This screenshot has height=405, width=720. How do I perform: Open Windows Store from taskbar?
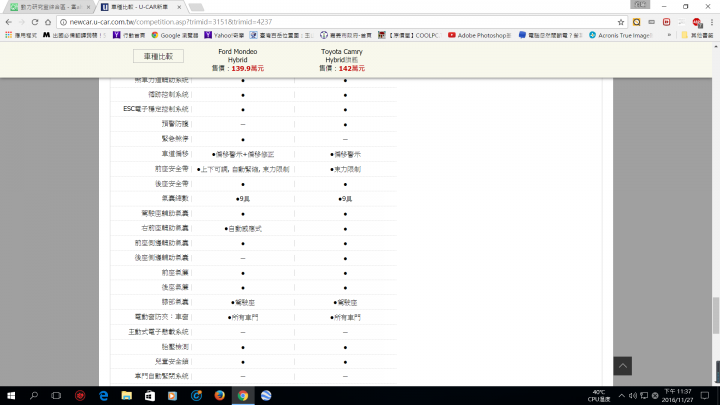pyautogui.click(x=150, y=395)
